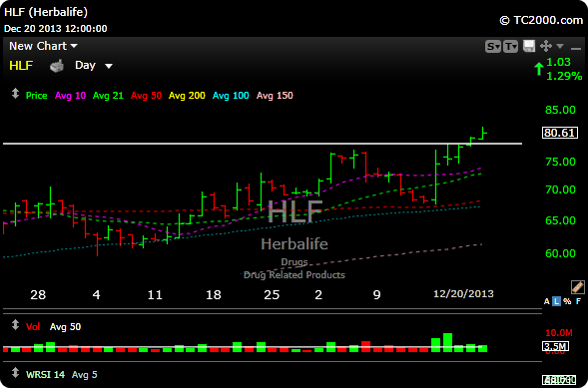The image size is (588, 388).
Task: Expand the Day timeframe dropdown
Action: pos(94,66)
